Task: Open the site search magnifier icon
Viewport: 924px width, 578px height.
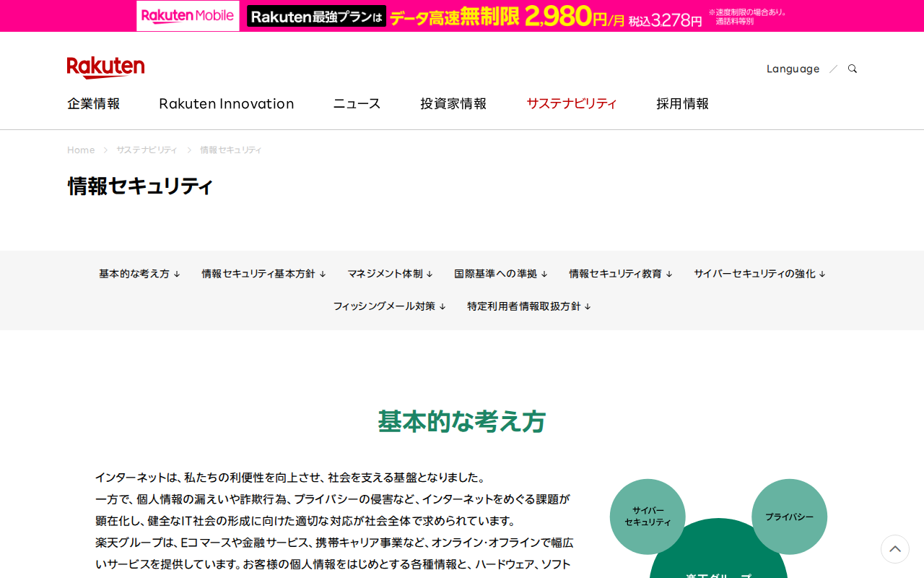Action: (852, 68)
